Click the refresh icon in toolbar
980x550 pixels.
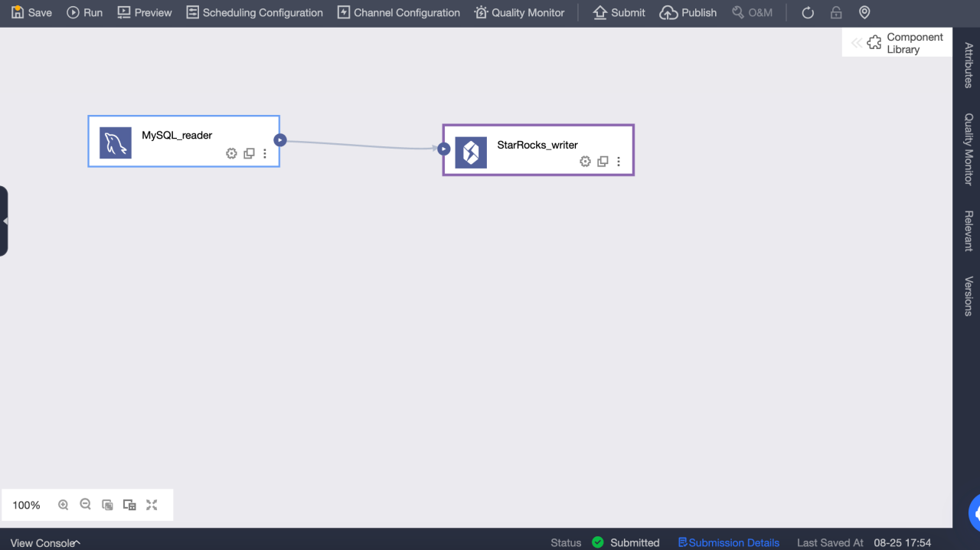(808, 13)
